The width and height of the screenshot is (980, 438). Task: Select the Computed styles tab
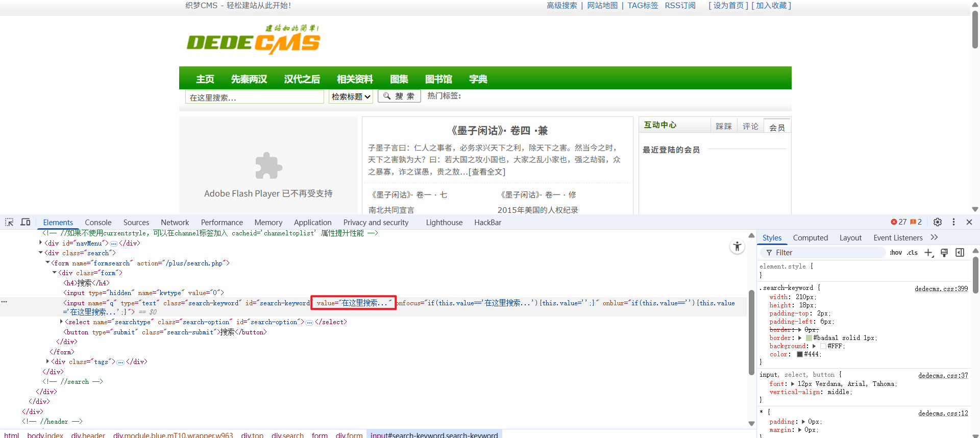811,238
